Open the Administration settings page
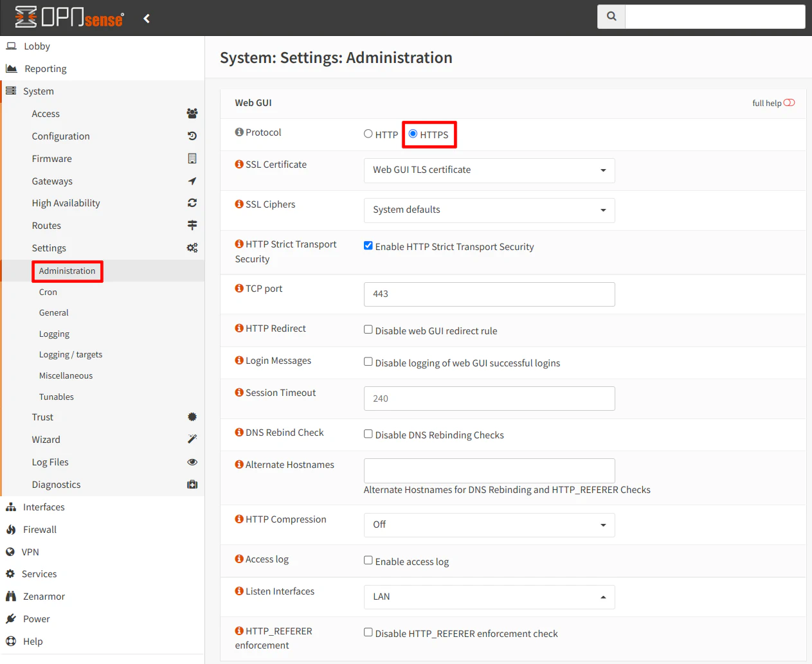The width and height of the screenshot is (812, 664). coord(67,271)
